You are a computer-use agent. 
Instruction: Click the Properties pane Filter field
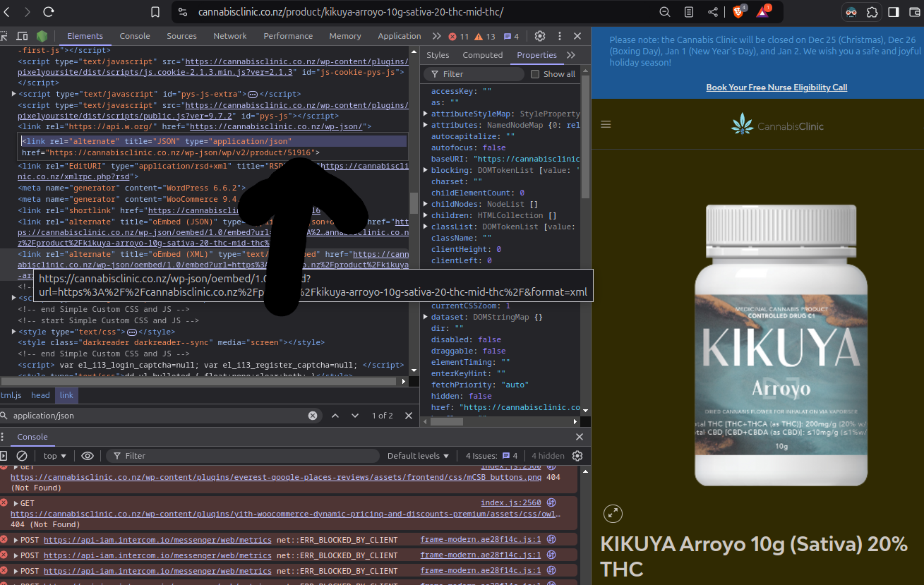tap(474, 74)
